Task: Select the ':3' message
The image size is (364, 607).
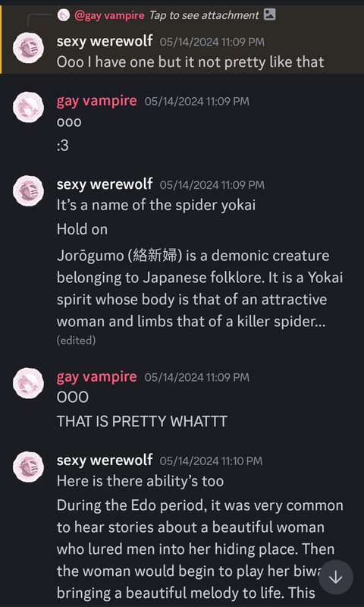Action: point(63,146)
